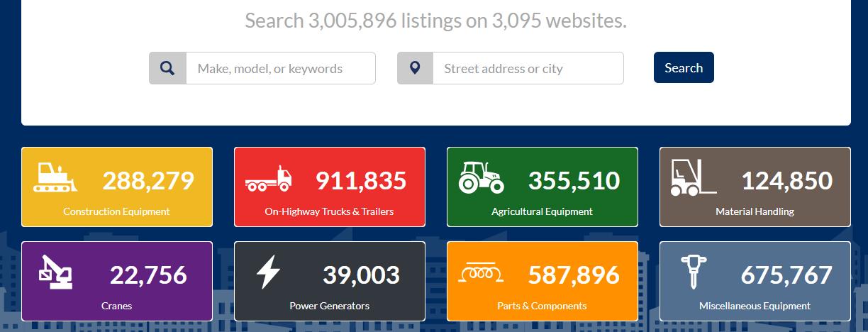Click the magnifying glass search icon

coord(167,68)
